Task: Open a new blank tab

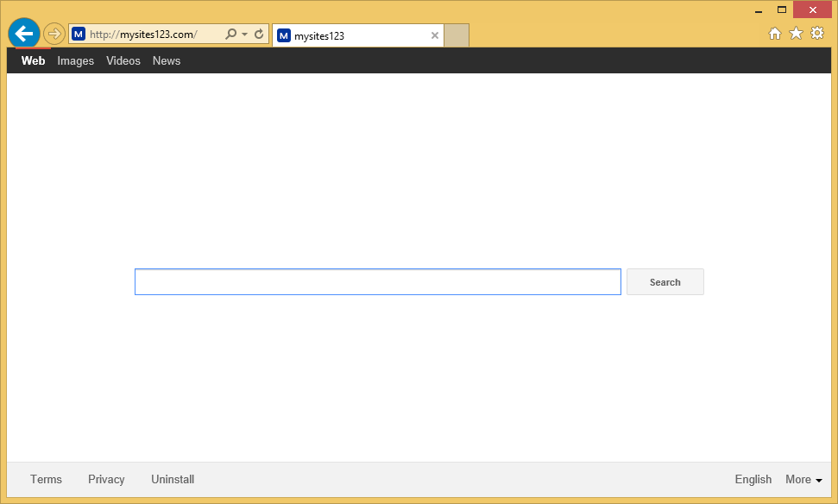Action: click(457, 35)
